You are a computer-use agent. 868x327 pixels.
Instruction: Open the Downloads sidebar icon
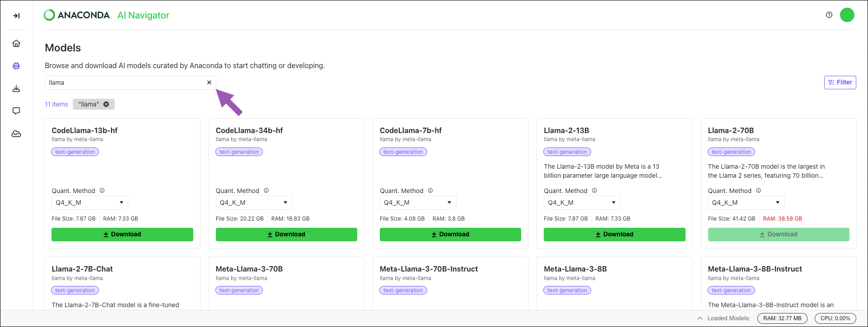(16, 88)
